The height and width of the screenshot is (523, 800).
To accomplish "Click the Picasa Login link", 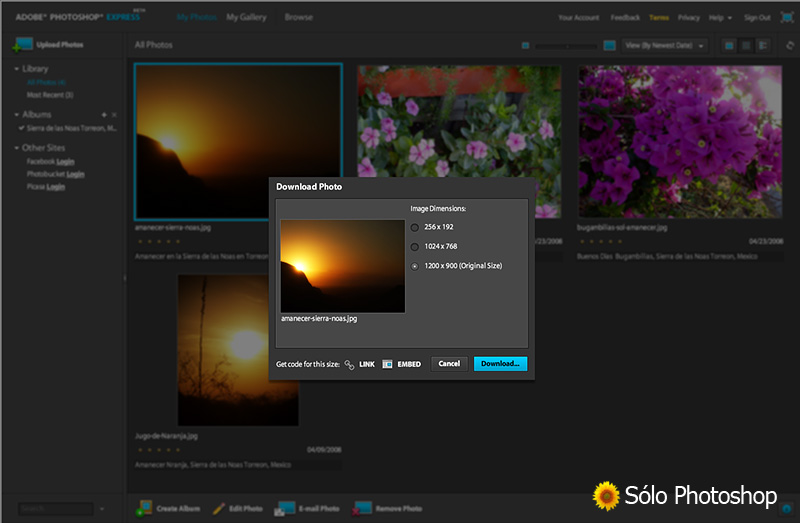I will [x=56, y=187].
